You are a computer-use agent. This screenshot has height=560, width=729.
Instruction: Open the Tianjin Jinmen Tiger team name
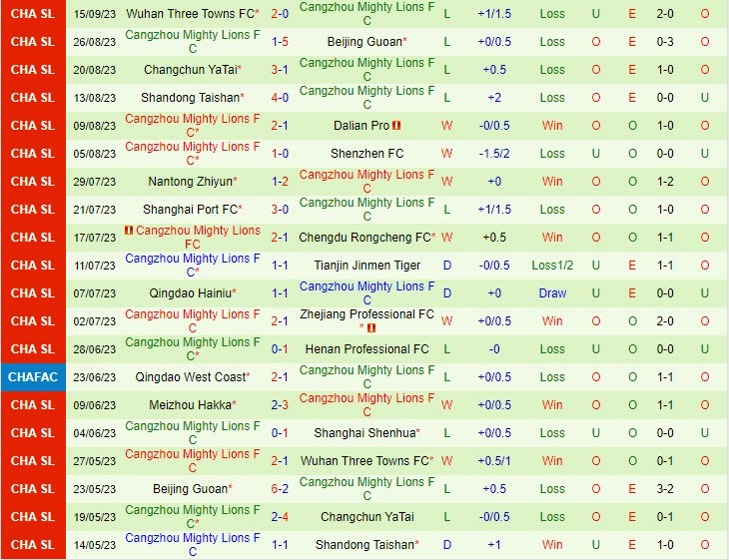click(366, 266)
